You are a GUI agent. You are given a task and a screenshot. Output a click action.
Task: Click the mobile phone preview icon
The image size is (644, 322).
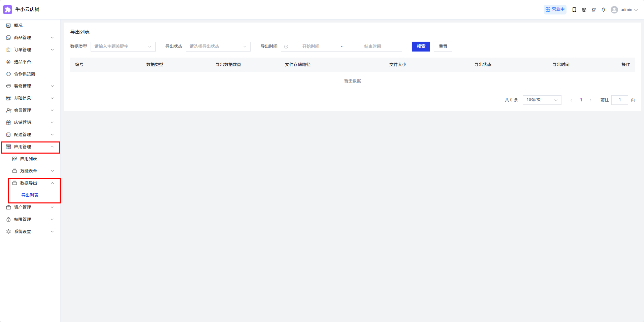point(574,10)
